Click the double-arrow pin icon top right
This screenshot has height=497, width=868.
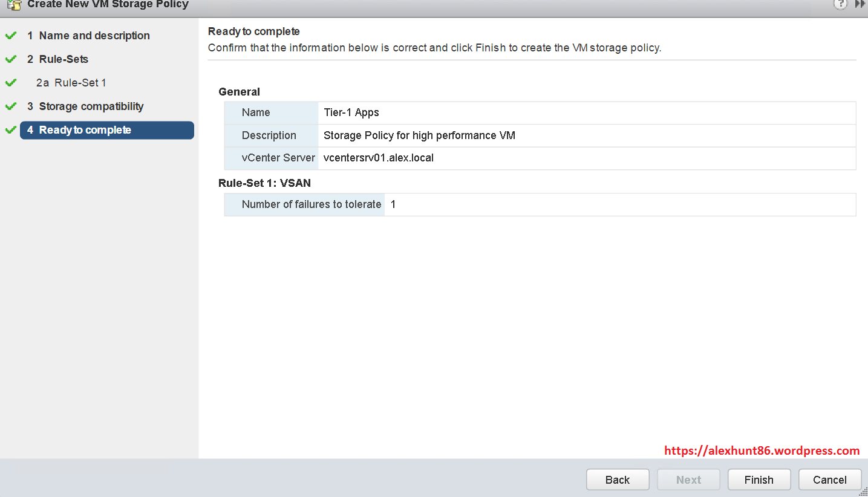click(860, 4)
